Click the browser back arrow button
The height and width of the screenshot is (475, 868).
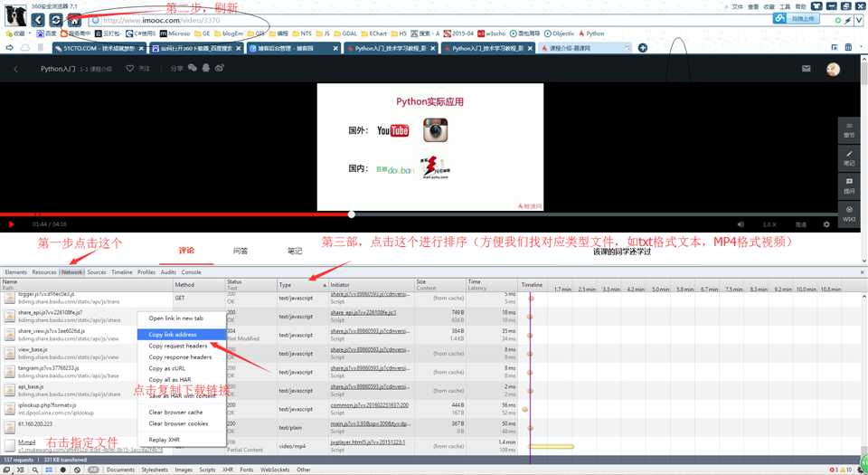click(38, 20)
